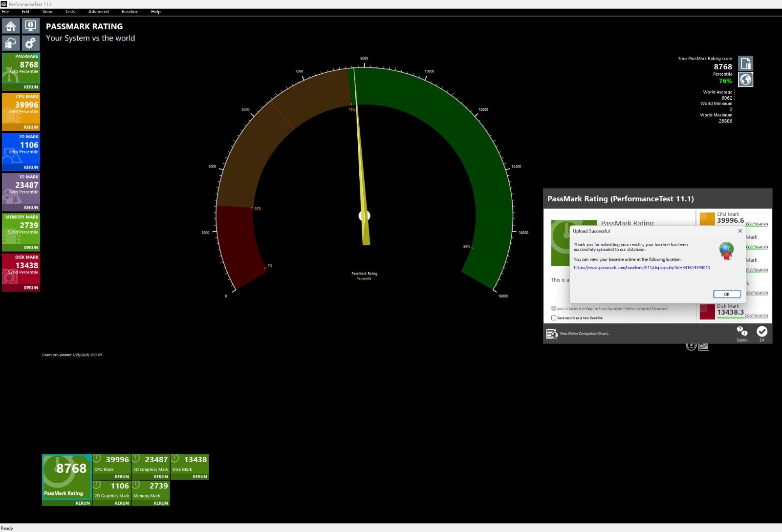Viewport: 782px width, 532px height.
Task: Open the settings gears icon
Action: 31,43
